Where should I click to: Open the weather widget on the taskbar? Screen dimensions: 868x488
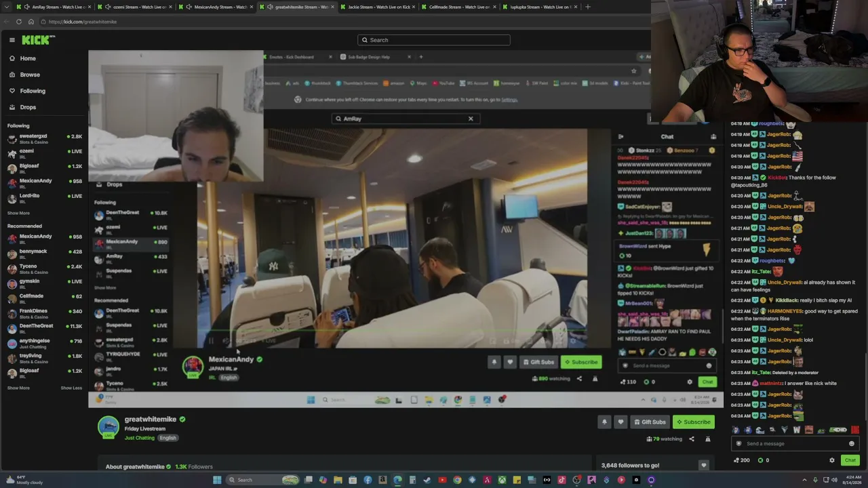point(24,480)
